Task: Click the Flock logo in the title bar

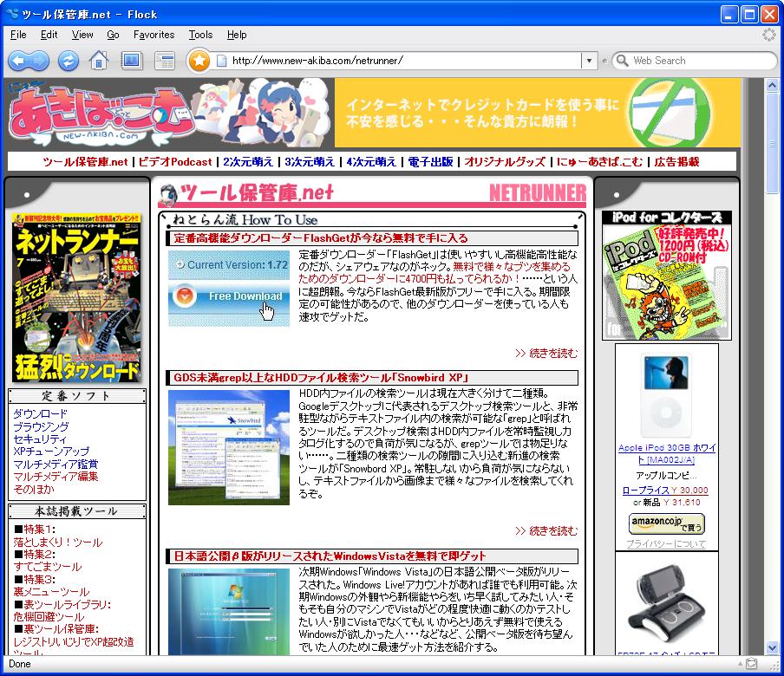Action: (x=11, y=15)
